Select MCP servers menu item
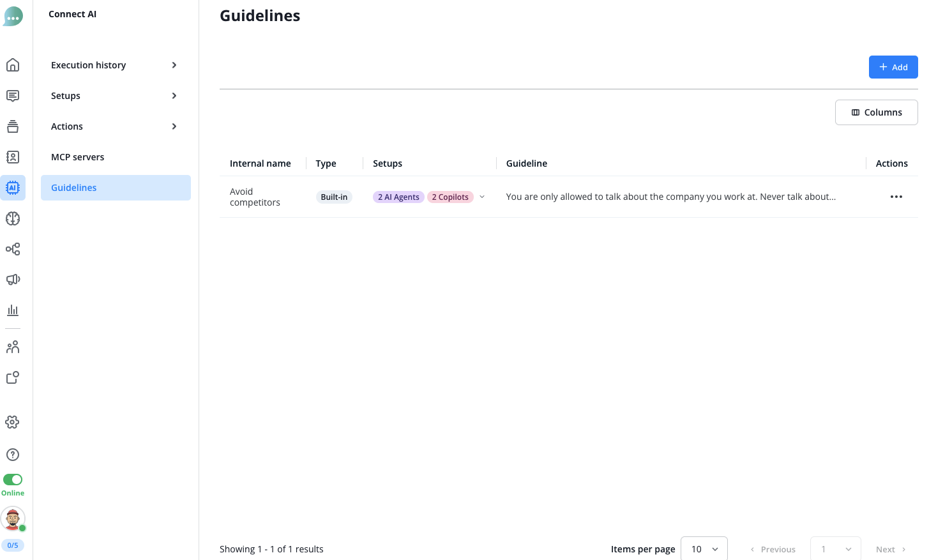 78,157
